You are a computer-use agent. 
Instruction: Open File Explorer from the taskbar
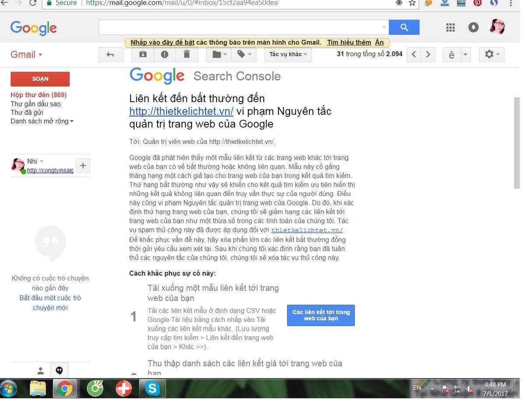tap(38, 388)
